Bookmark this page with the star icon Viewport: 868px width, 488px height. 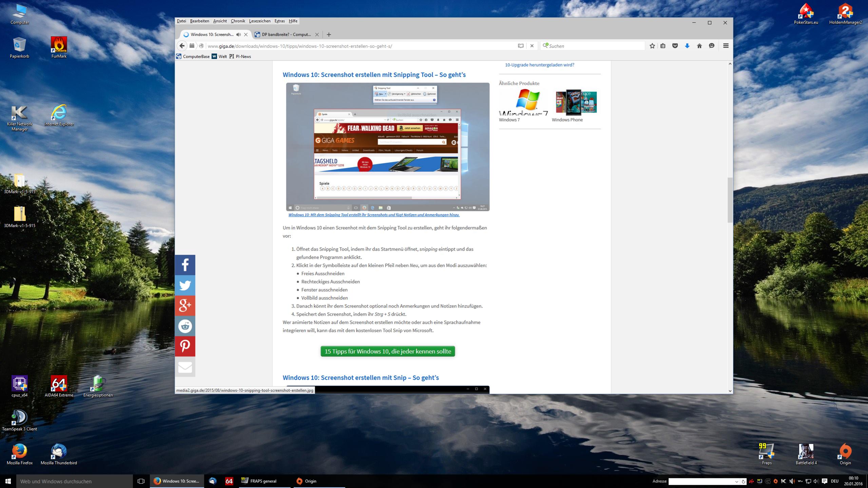click(x=652, y=46)
